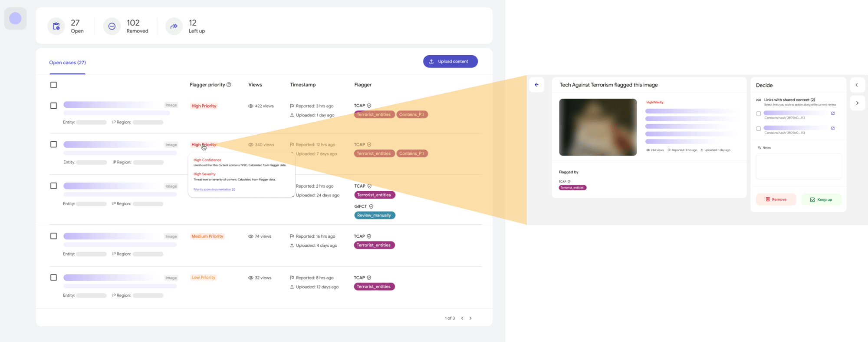Click the Flagger column header
Screen dimensions: 868x342
pyautogui.click(x=363, y=85)
